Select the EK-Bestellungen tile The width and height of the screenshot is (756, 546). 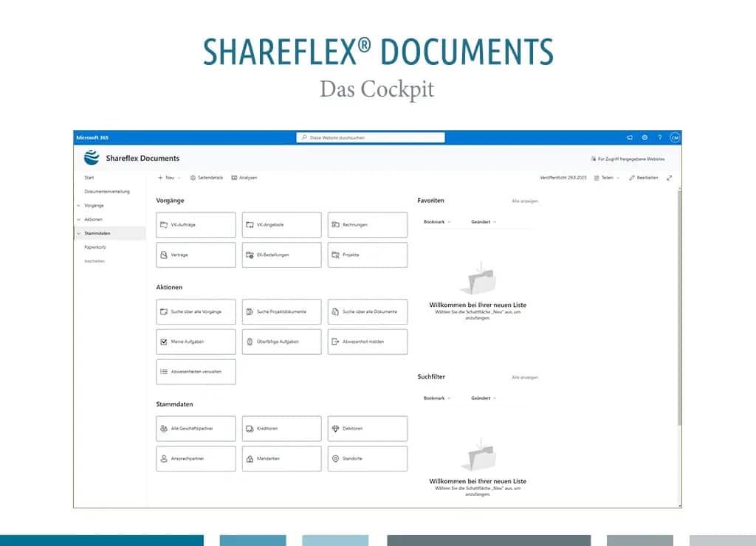coord(281,255)
